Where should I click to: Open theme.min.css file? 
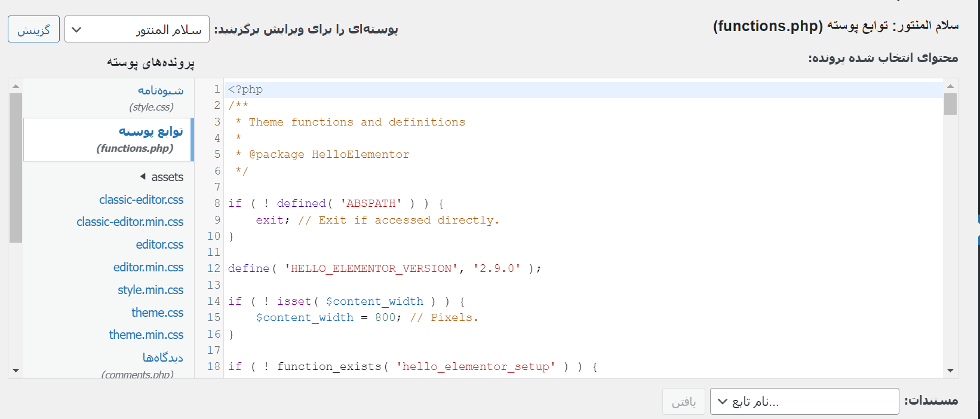(146, 335)
